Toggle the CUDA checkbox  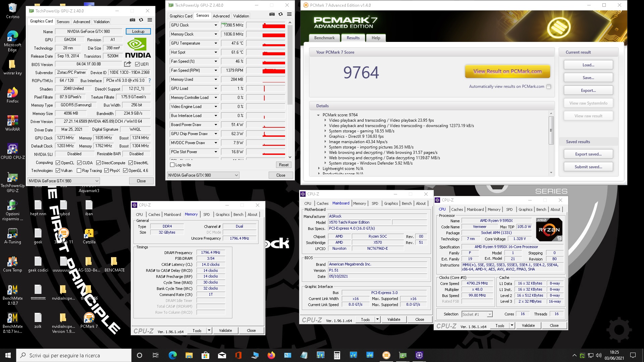[79, 163]
